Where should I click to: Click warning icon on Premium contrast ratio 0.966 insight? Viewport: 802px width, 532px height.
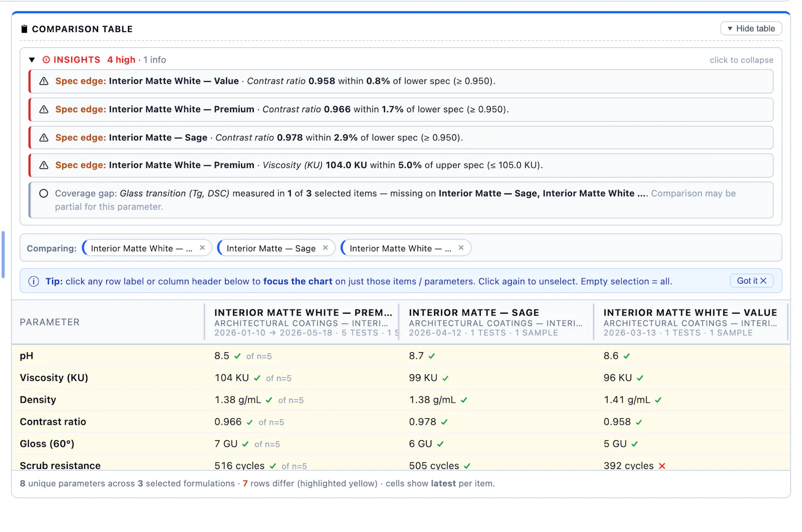point(44,109)
